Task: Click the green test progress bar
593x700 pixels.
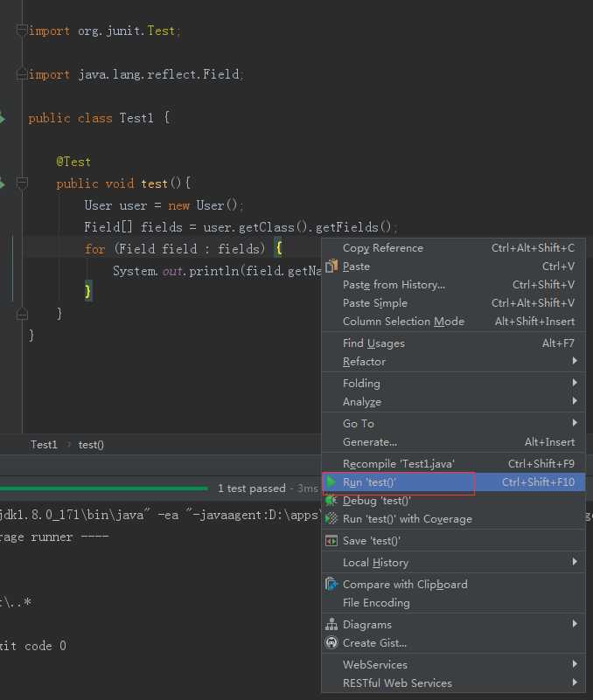Action: [104, 489]
